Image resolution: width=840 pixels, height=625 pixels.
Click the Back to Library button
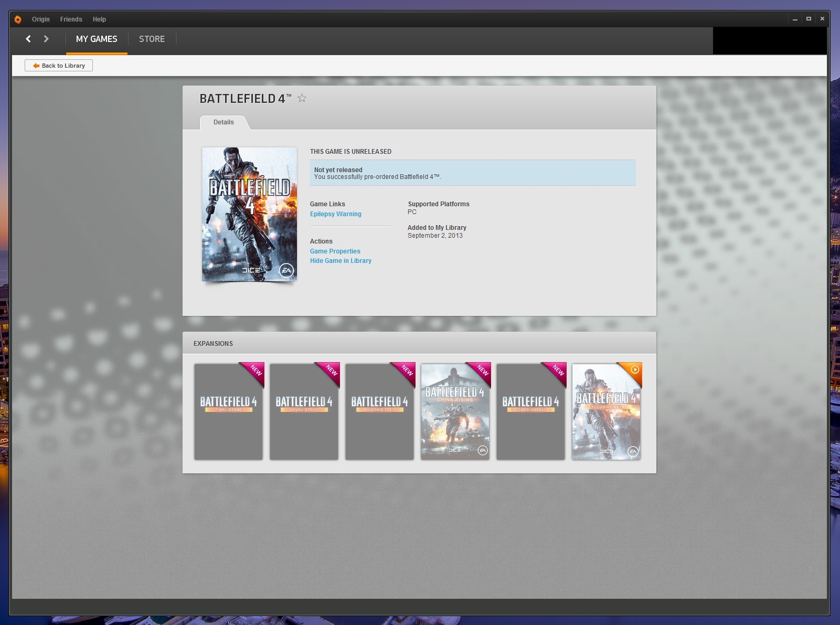click(59, 66)
